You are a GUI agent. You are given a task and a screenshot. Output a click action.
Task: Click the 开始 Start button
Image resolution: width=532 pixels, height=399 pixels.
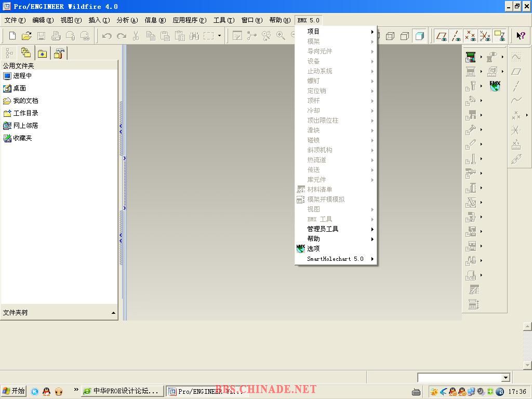point(14,391)
